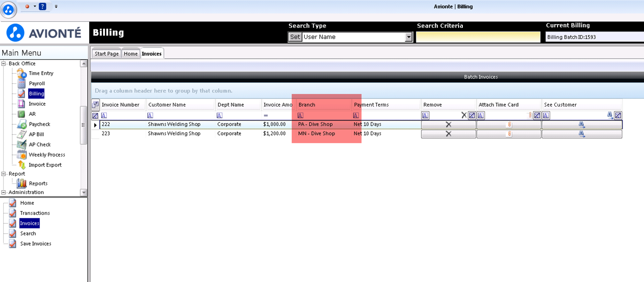
Task: Collapse the Report tree node
Action: tap(4, 174)
